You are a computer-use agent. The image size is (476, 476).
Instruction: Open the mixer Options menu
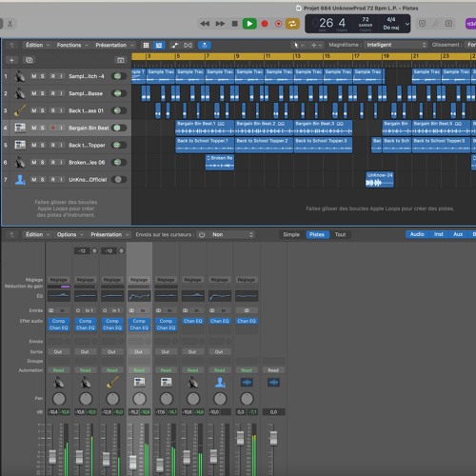pos(69,234)
